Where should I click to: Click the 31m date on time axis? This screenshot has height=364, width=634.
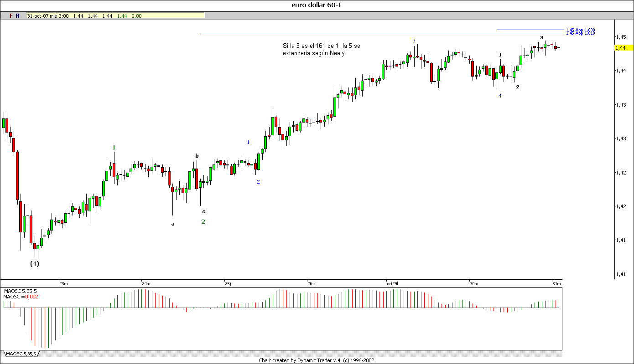tap(556, 284)
